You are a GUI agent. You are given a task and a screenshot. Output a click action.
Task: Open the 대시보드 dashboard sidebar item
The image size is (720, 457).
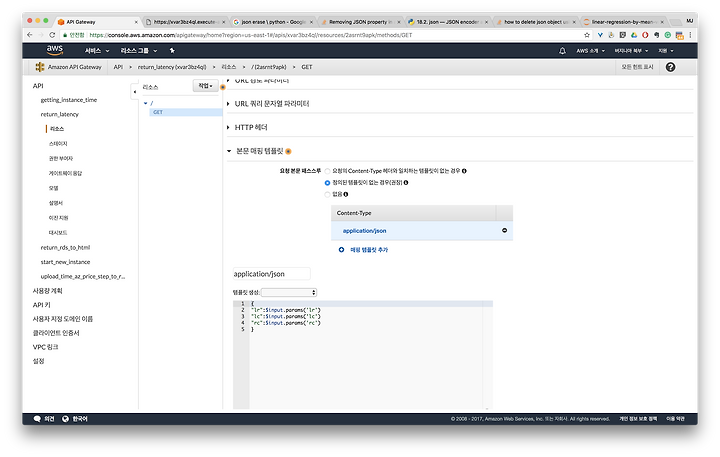pyautogui.click(x=58, y=232)
